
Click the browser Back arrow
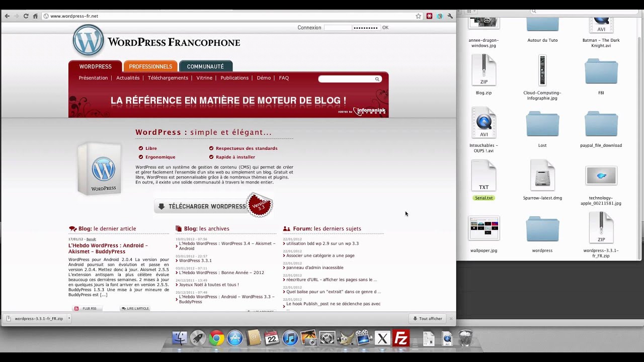(7, 16)
